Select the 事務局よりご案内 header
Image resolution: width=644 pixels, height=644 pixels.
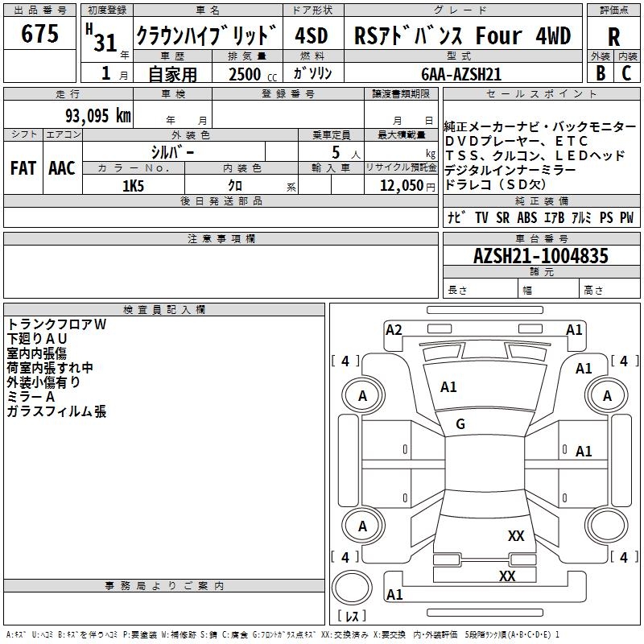tap(164, 586)
